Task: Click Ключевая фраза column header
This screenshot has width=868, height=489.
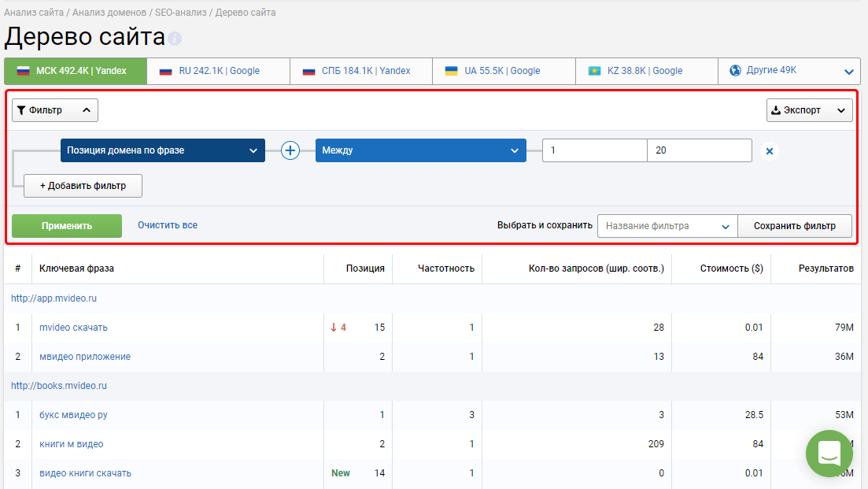Action: pyautogui.click(x=76, y=269)
